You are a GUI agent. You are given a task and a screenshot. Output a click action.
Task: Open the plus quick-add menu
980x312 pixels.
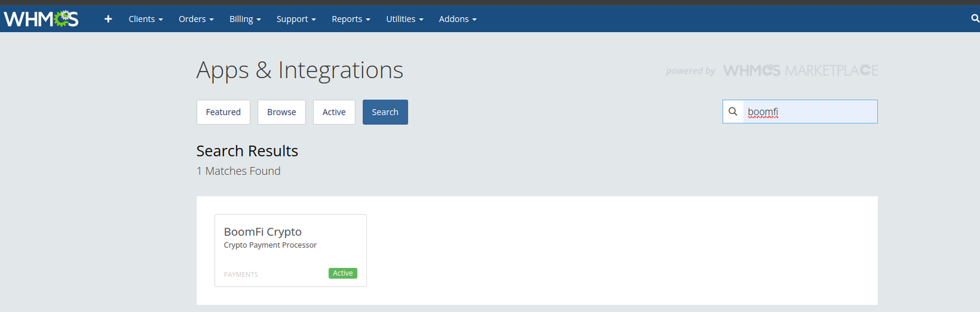point(108,19)
